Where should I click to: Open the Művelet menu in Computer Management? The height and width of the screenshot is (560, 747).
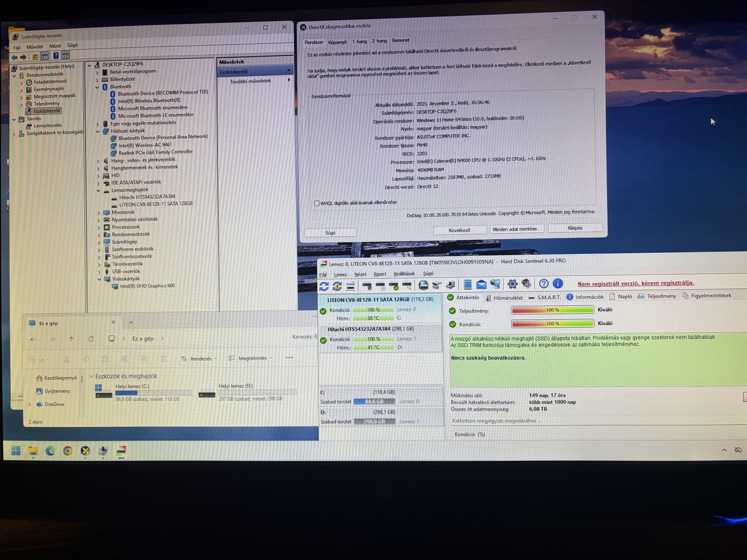pos(34,46)
